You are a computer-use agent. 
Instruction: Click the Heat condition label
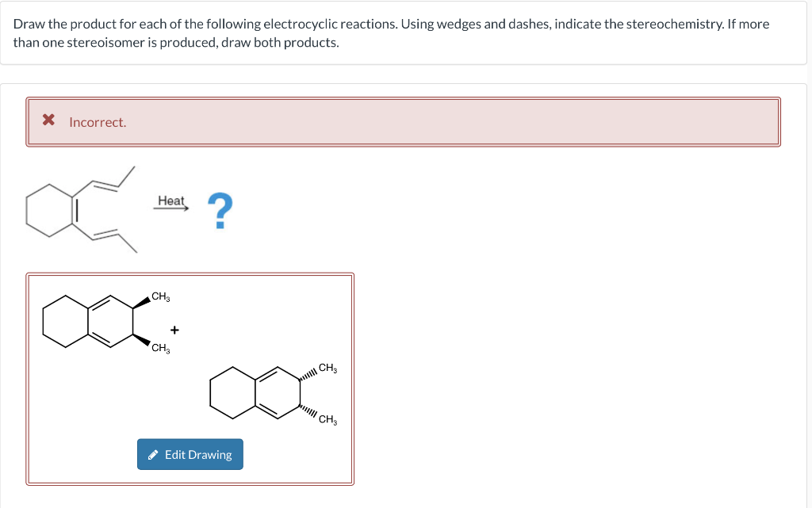[x=171, y=201]
